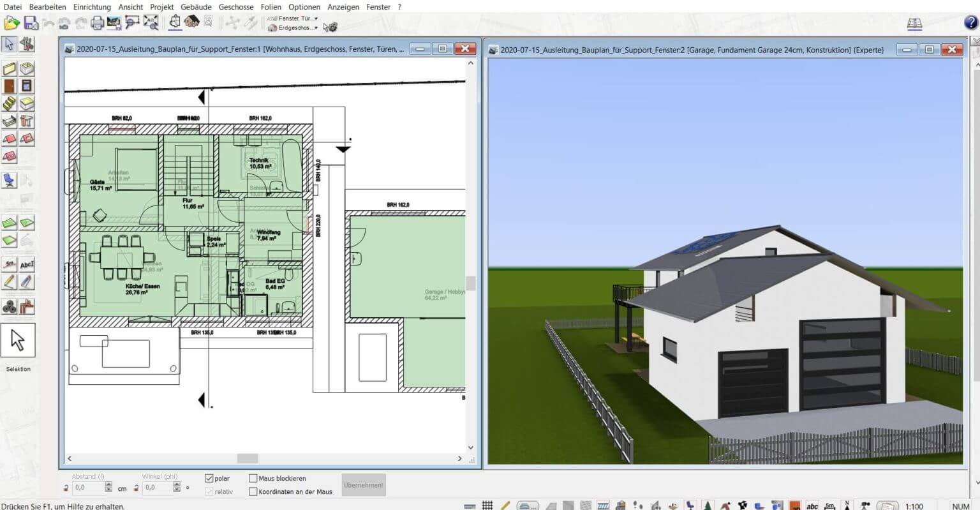Toggle the polar checkbox
The height and width of the screenshot is (510, 980).
pos(209,478)
